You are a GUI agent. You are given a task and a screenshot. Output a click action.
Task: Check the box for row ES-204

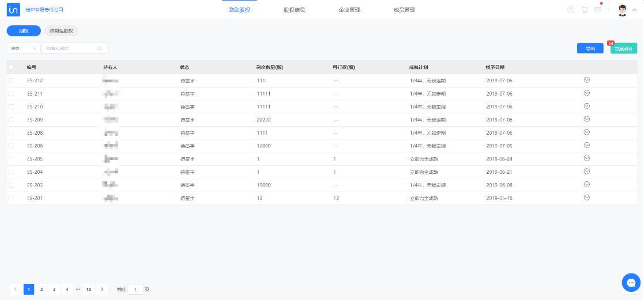coord(11,172)
